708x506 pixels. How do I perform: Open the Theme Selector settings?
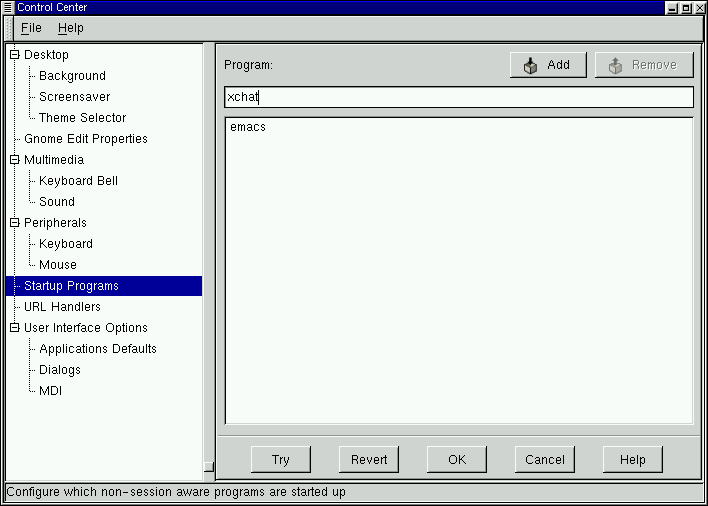[x=82, y=118]
